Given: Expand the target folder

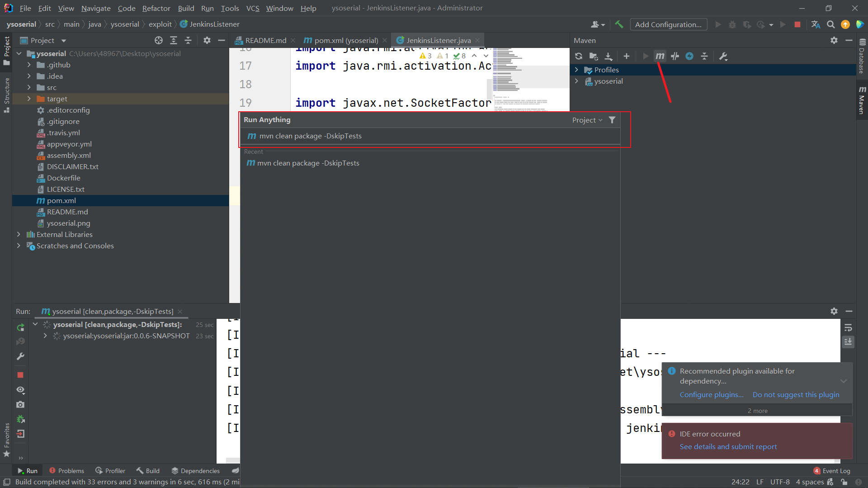Looking at the screenshot, I should [29, 99].
